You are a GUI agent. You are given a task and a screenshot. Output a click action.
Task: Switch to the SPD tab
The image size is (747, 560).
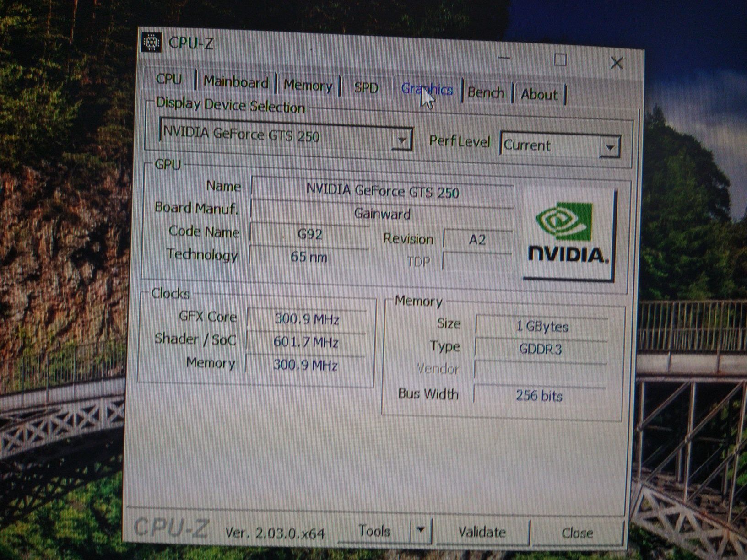coord(366,87)
